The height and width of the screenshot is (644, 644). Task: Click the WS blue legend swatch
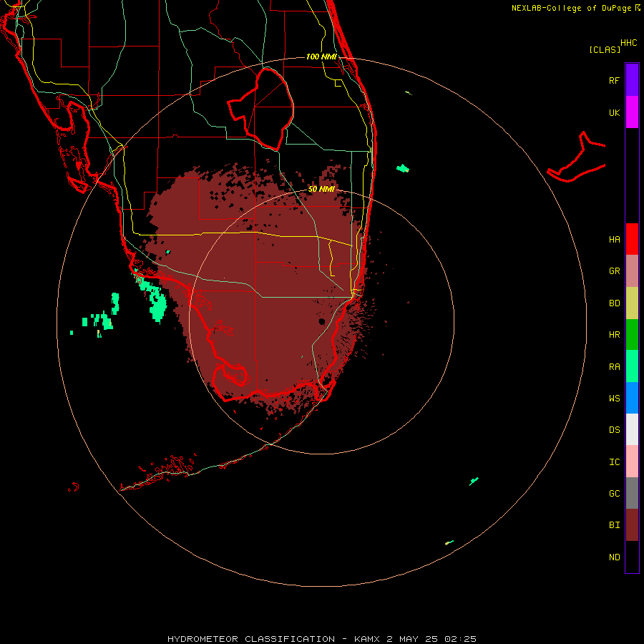pyautogui.click(x=632, y=398)
